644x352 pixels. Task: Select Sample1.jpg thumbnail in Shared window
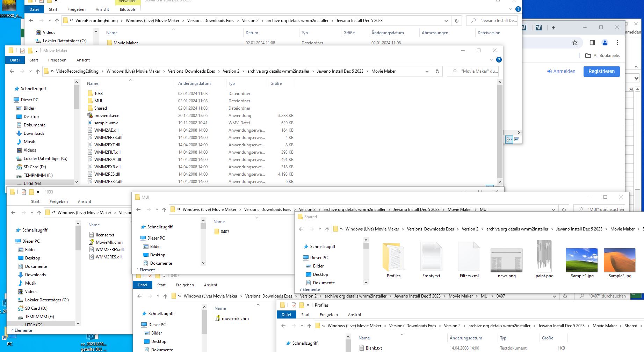click(582, 260)
